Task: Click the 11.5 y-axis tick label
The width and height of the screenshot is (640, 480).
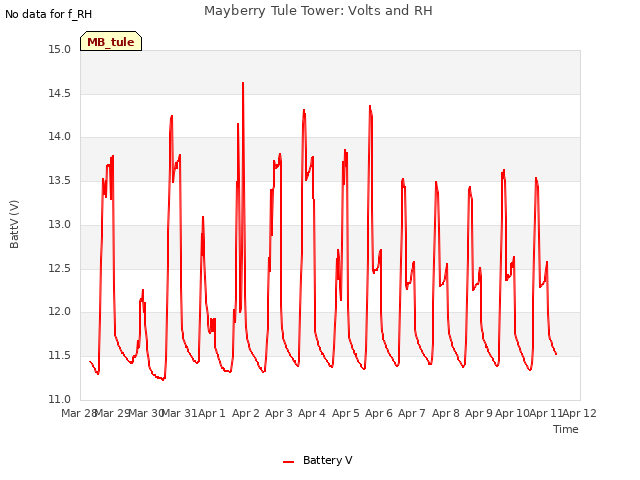Action: click(x=60, y=356)
